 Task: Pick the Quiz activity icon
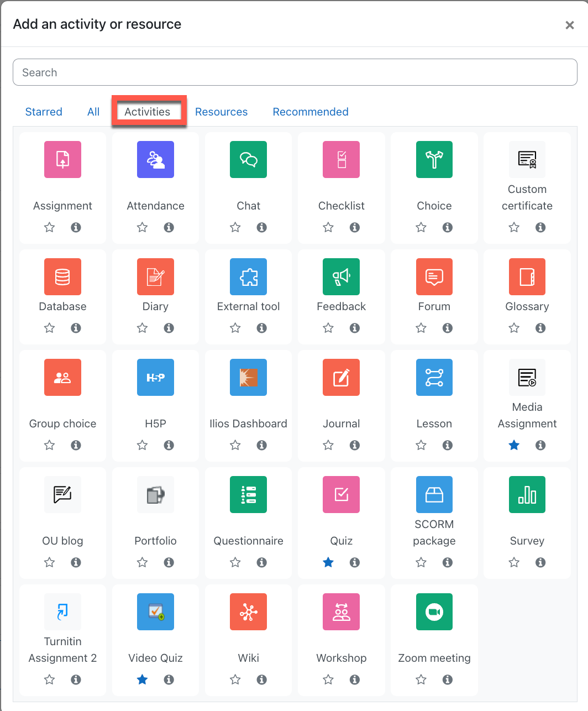point(341,494)
